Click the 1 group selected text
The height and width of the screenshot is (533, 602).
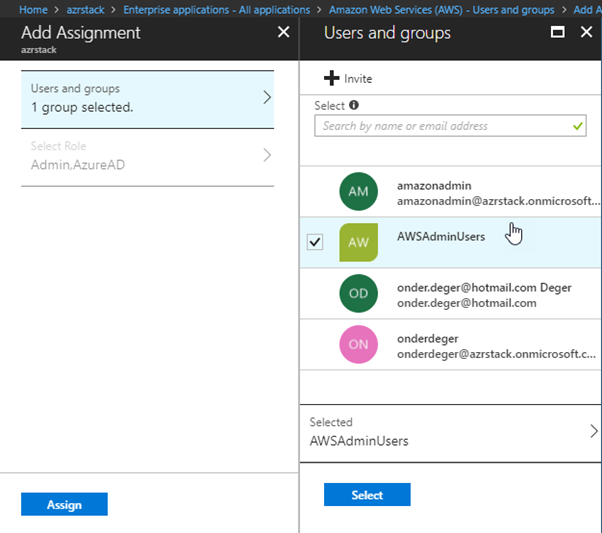point(82,107)
